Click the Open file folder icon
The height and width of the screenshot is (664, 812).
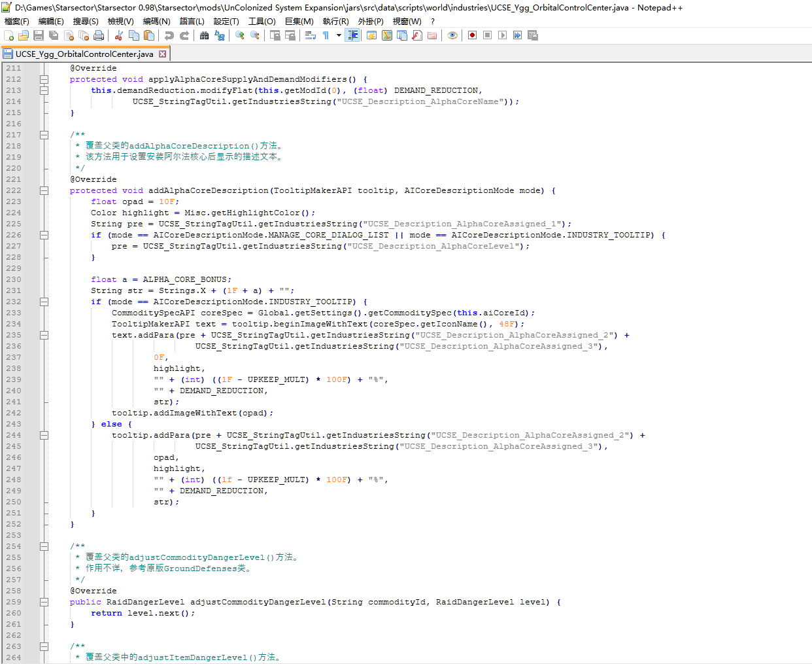pyautogui.click(x=24, y=35)
